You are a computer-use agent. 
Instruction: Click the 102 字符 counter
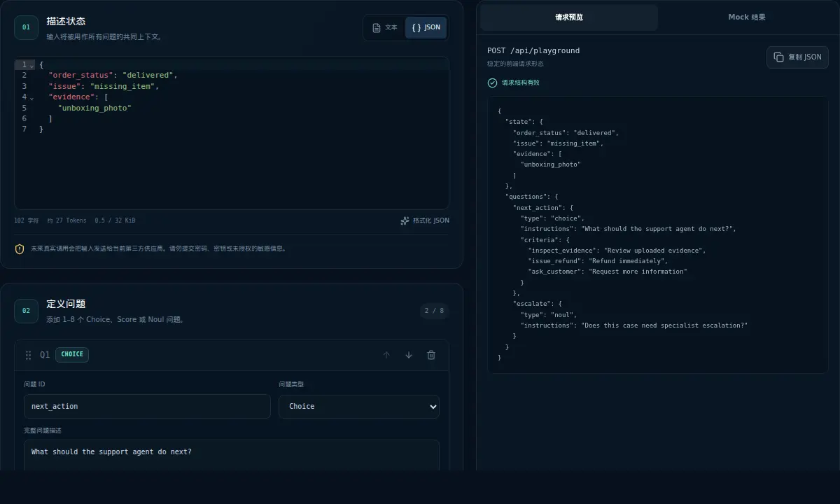pyautogui.click(x=27, y=220)
